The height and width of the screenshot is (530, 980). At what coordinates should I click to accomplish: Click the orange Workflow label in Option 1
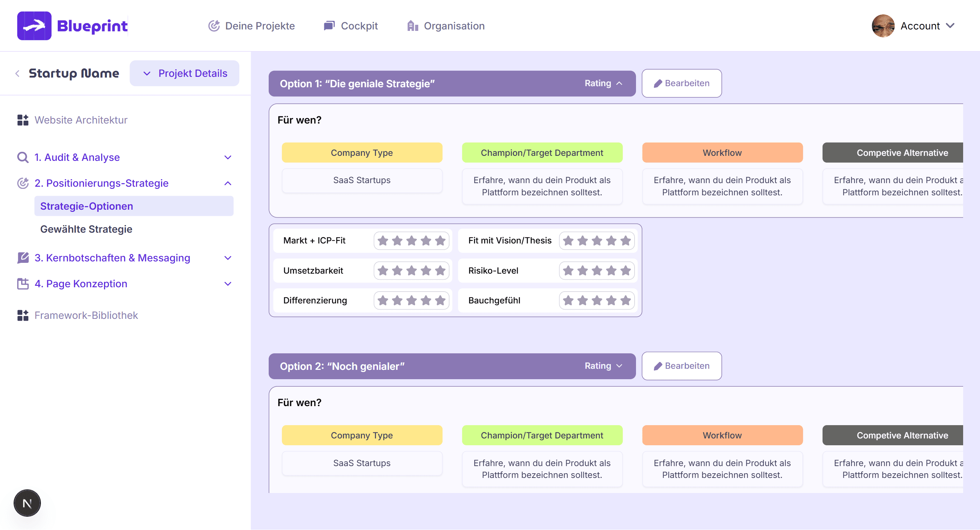[722, 153]
